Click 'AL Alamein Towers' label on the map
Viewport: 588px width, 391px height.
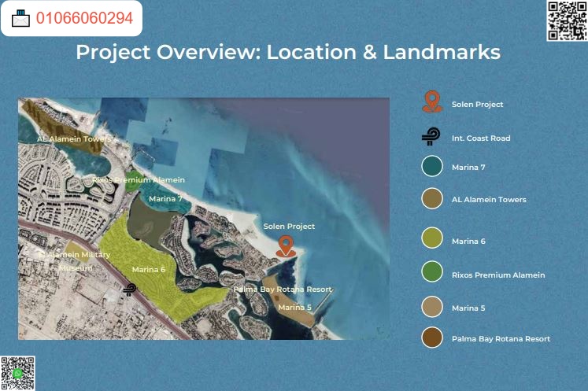coord(74,139)
